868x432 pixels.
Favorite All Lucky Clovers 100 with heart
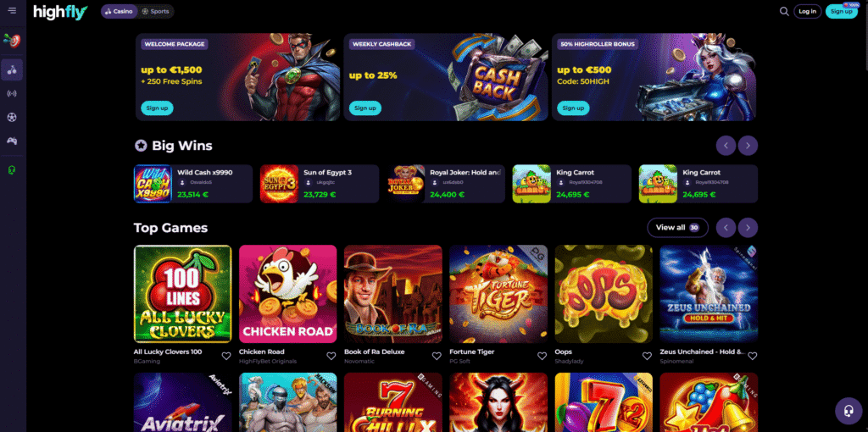pyautogui.click(x=225, y=357)
